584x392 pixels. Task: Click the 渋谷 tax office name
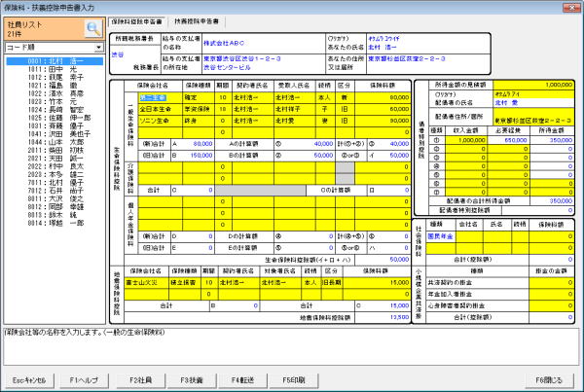coord(118,54)
